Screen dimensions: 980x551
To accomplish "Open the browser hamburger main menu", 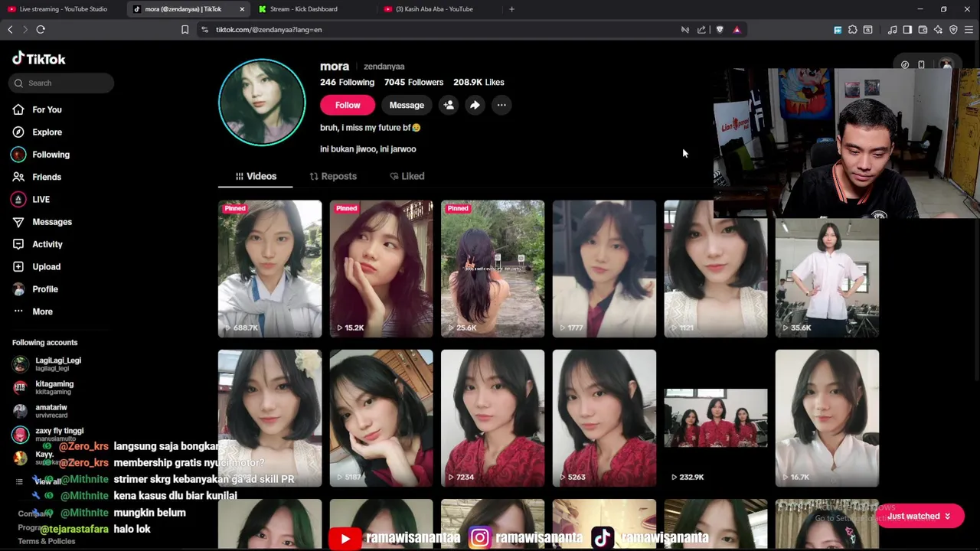I will tap(969, 29).
